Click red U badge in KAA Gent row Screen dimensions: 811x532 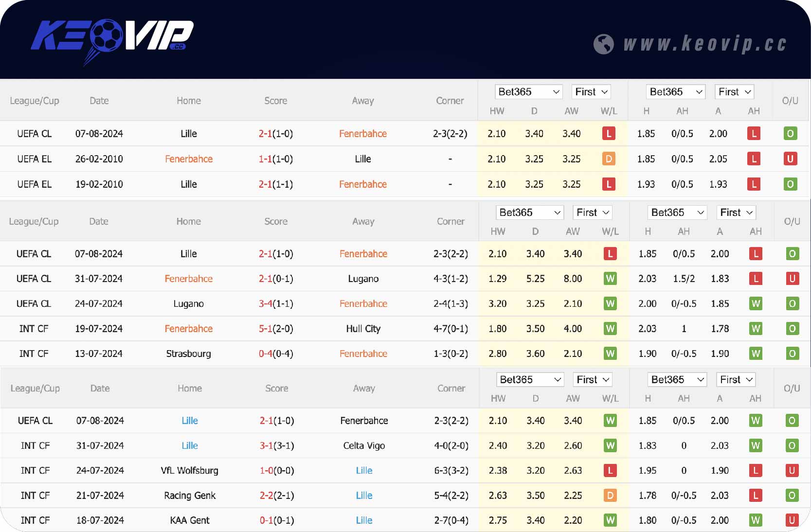[792, 520]
